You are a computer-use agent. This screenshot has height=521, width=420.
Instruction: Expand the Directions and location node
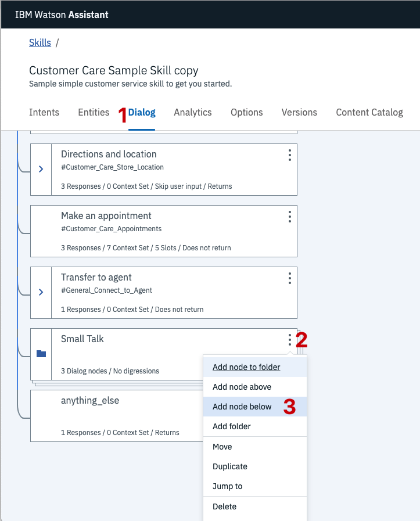pos(41,169)
